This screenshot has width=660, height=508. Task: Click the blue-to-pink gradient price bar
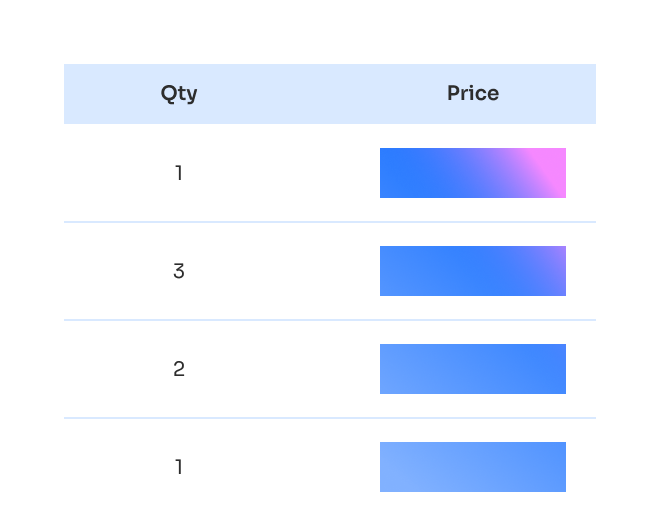472,173
